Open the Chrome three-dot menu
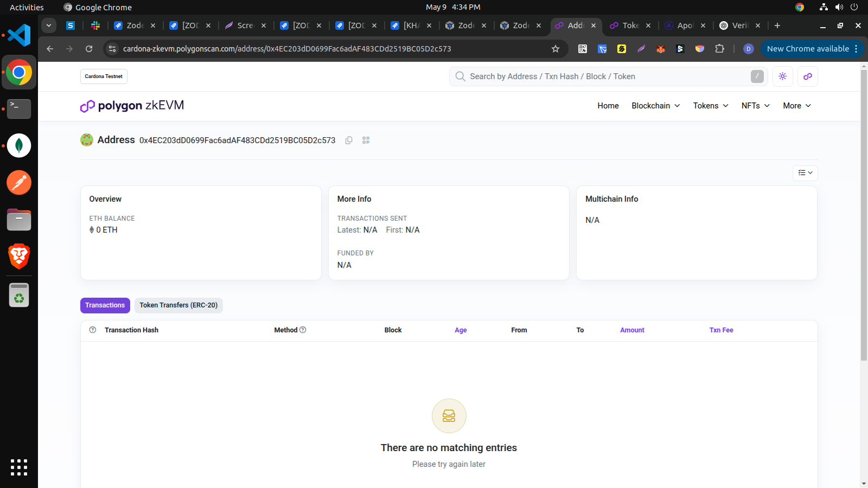Image resolution: width=868 pixels, height=488 pixels. point(856,49)
